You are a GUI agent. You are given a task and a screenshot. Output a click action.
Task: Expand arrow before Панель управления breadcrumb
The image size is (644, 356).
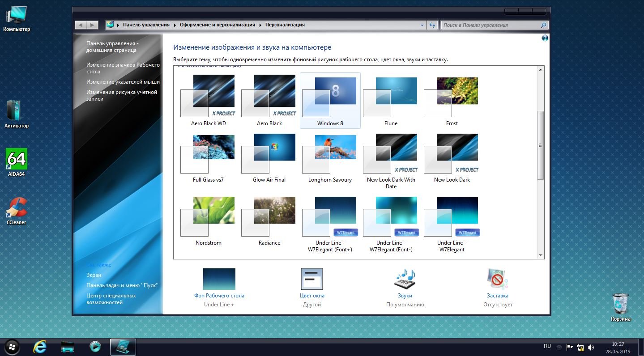[x=119, y=25]
